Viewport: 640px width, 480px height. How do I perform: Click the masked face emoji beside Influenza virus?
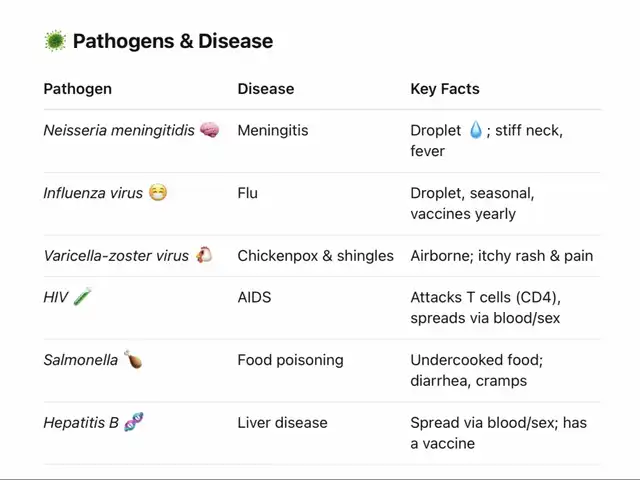pyautogui.click(x=158, y=192)
